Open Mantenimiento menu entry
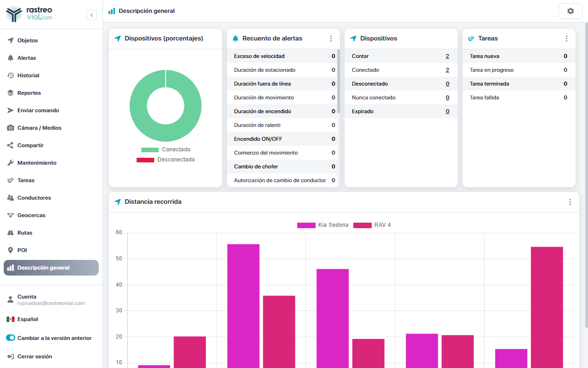 [x=51, y=163]
